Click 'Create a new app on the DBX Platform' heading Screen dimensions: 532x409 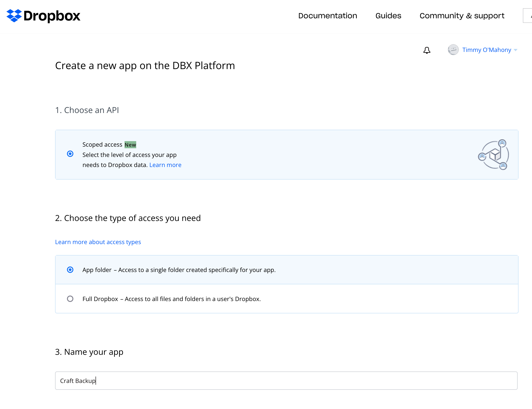click(x=145, y=66)
